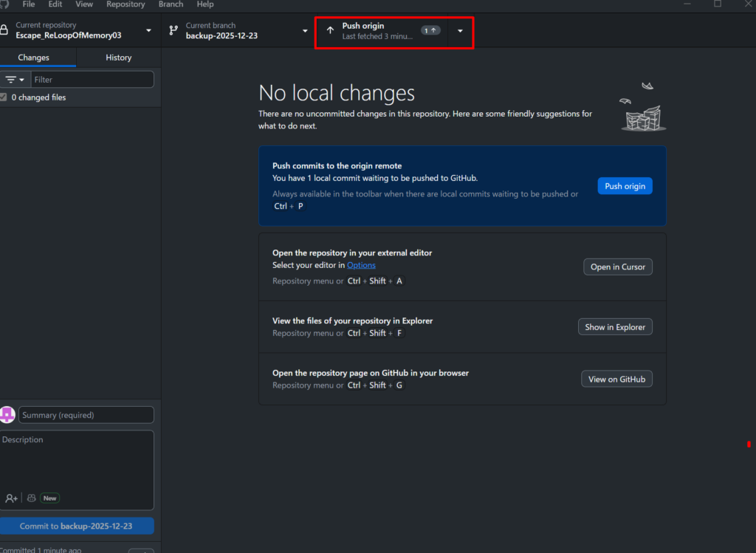Screen dimensions: 756x553
Task: Expand the Current branch dropdown arrow
Action: point(305,30)
